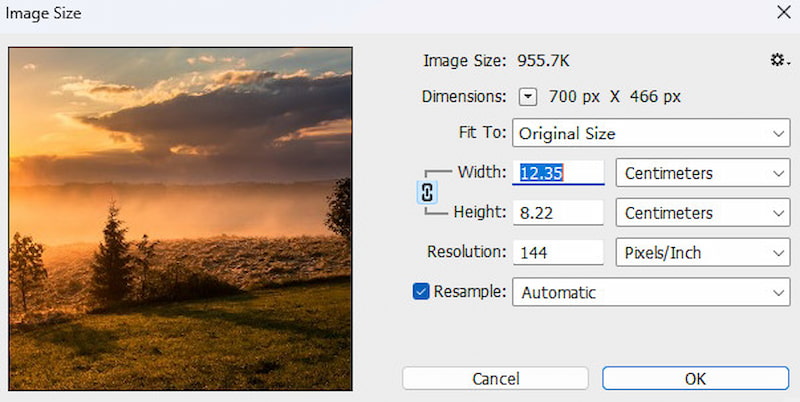This screenshot has width=800, height=402.
Task: Click the Width label
Action: (482, 172)
